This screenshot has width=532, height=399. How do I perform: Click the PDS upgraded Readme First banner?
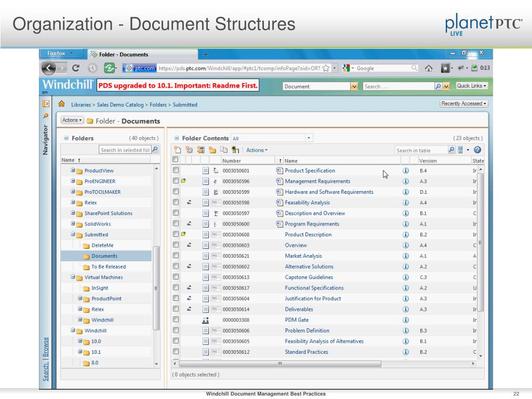click(178, 85)
